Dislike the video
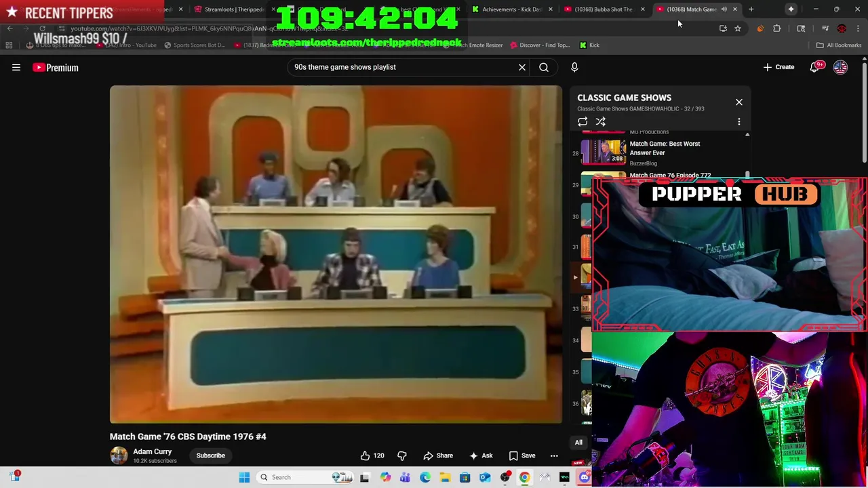 [401, 455]
